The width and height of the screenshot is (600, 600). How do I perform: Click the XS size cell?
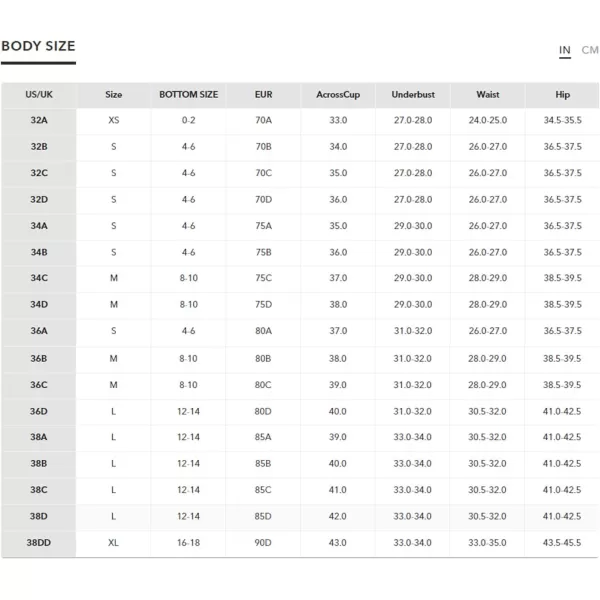pos(114,120)
